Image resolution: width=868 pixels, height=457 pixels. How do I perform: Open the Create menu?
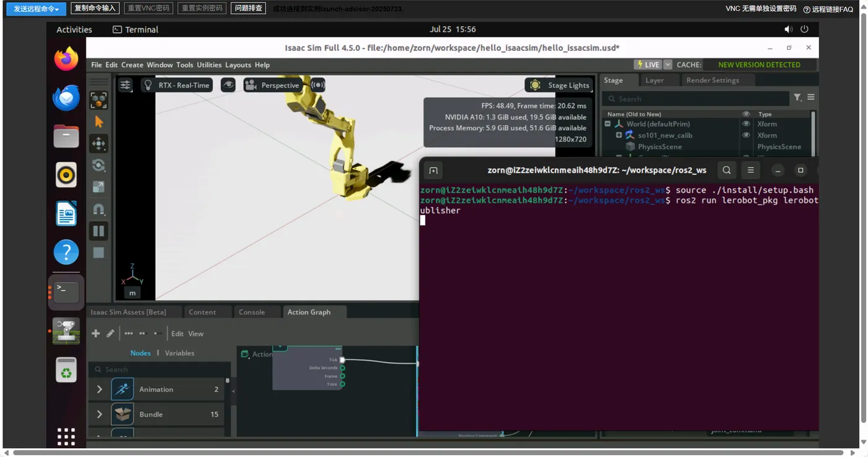[132, 64]
